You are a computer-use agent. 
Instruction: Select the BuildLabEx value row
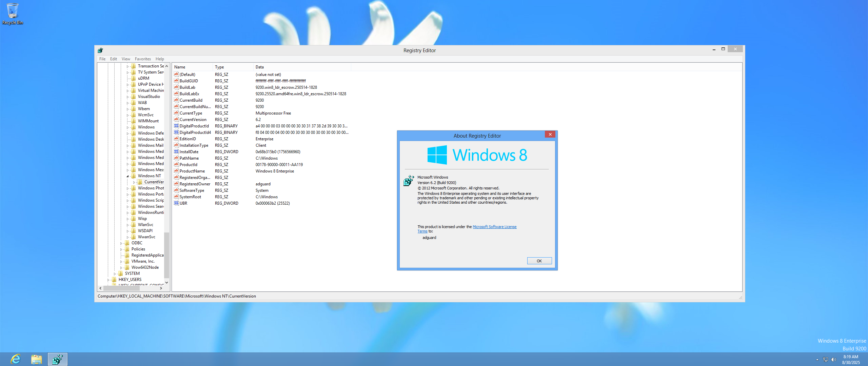point(189,94)
